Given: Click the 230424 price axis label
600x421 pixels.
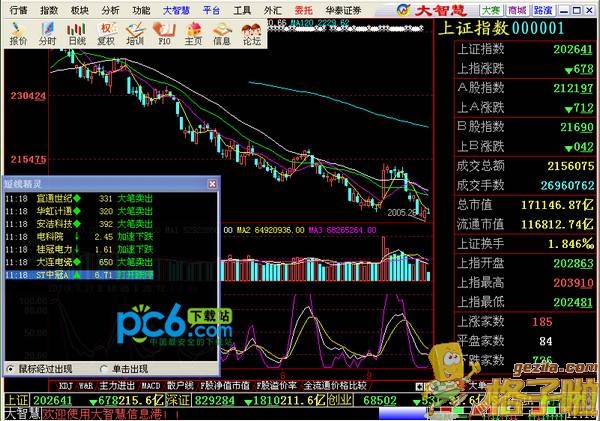Looking at the screenshot, I should (x=28, y=96).
